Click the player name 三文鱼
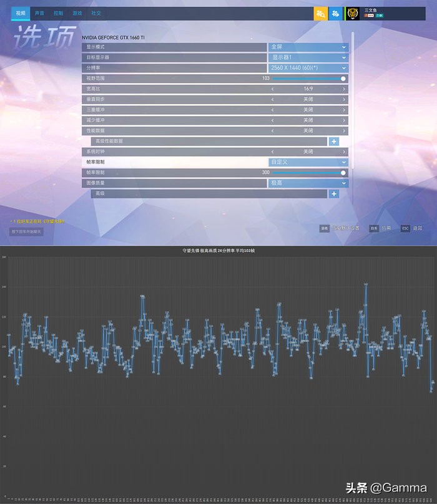 click(370, 10)
